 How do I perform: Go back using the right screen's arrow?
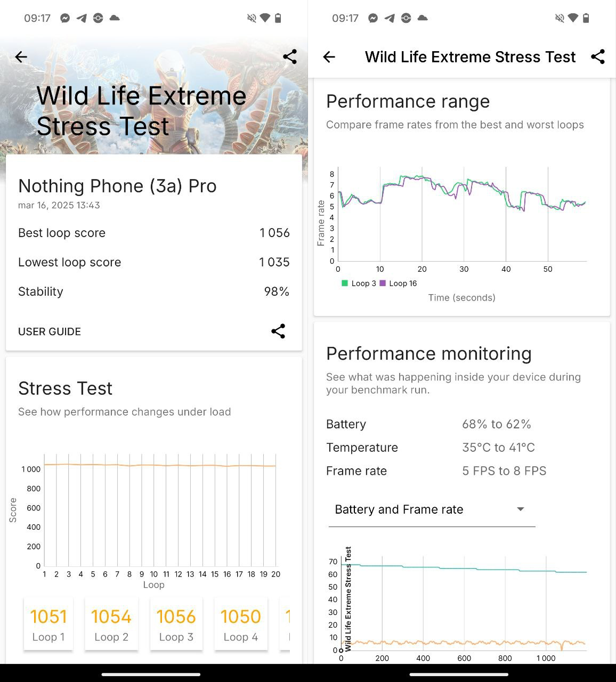pyautogui.click(x=329, y=57)
